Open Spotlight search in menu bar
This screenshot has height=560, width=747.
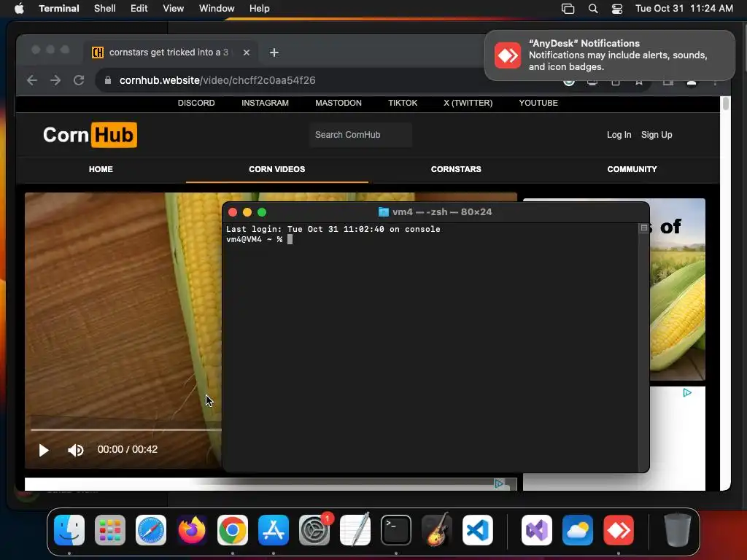coord(593,8)
